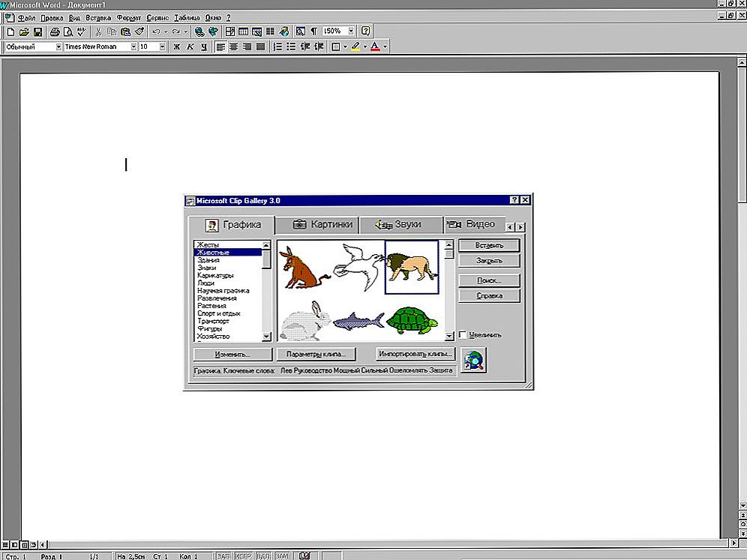Open a file with the folder icon
The height and width of the screenshot is (560, 747).
click(24, 32)
